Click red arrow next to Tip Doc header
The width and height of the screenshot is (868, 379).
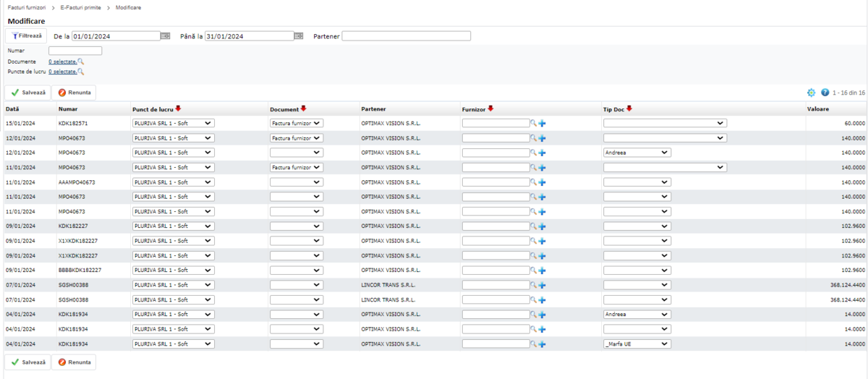point(629,108)
